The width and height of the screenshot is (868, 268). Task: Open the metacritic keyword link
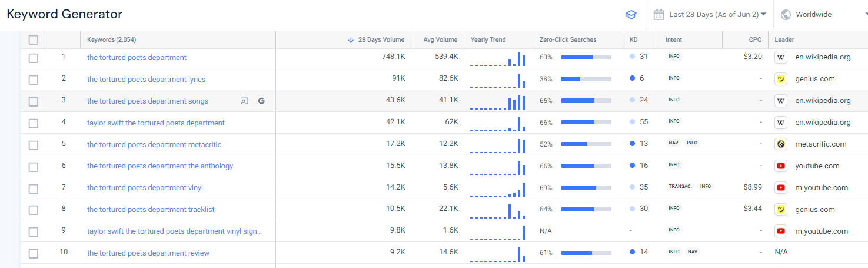pos(154,144)
